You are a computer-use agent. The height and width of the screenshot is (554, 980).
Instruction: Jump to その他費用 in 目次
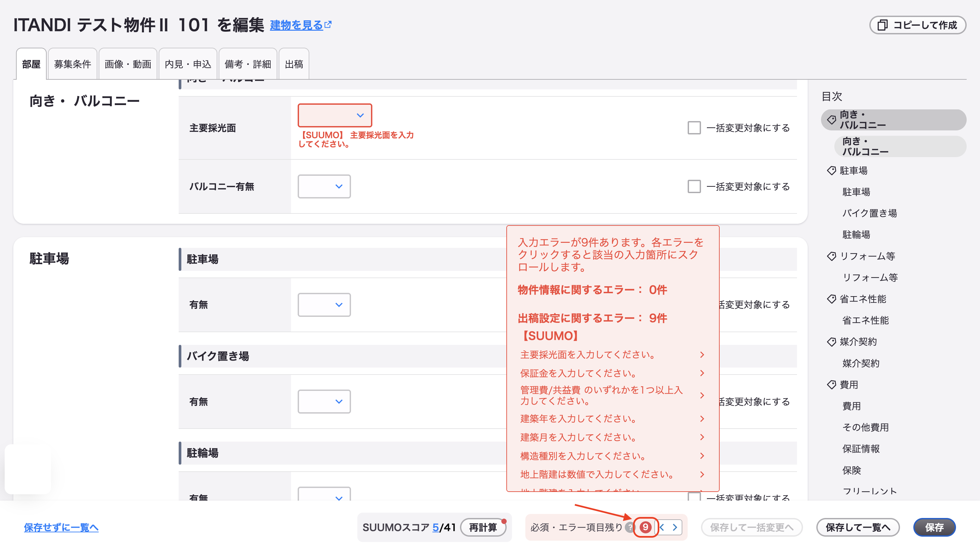coord(865,427)
